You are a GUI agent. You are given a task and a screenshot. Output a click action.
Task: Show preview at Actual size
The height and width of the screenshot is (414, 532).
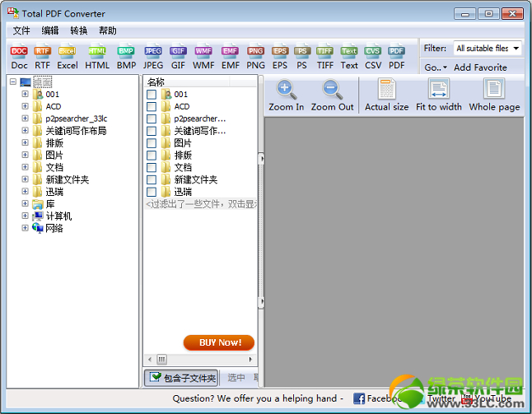pos(386,95)
